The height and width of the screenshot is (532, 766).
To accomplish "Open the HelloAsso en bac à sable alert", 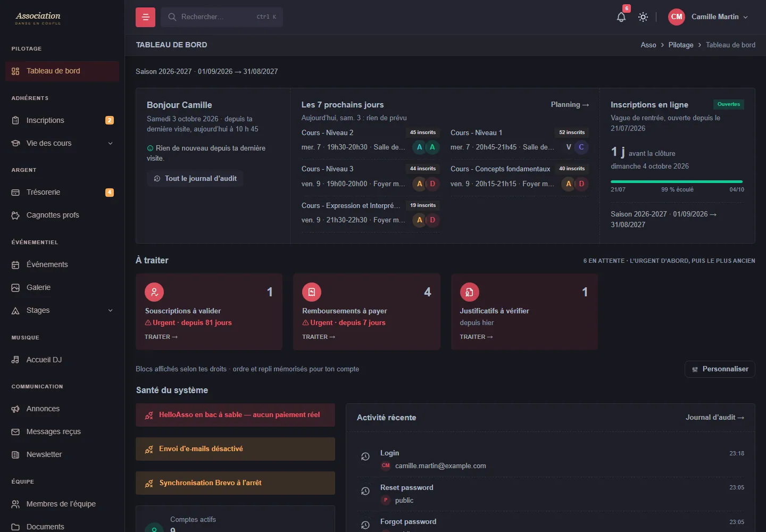I will coord(235,415).
